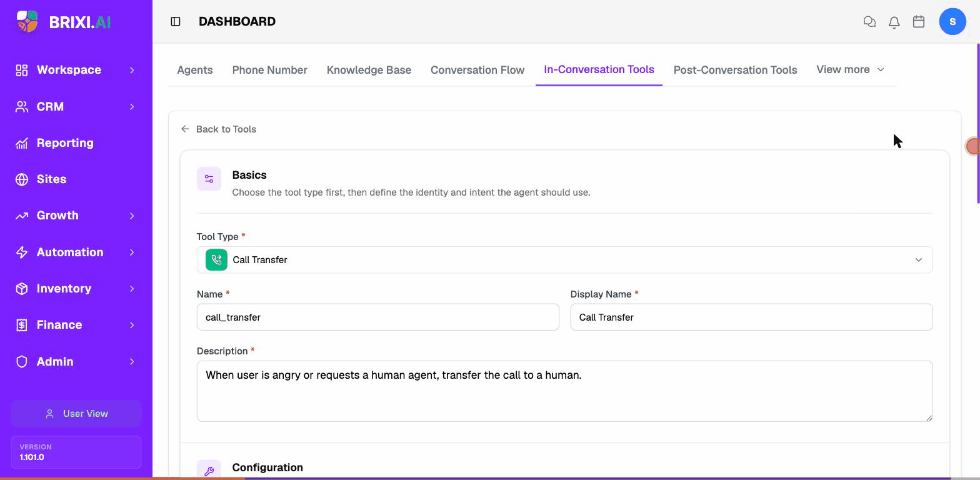Click the Name input field

tap(377, 317)
